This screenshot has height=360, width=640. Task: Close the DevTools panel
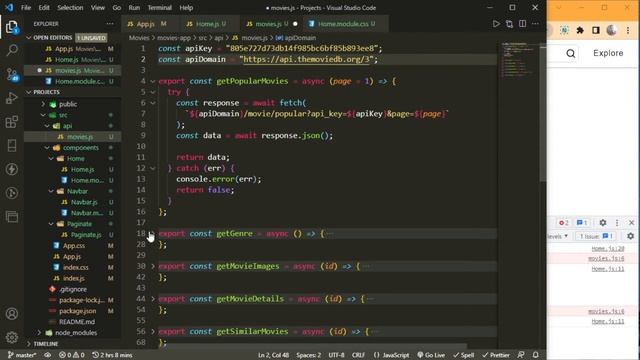click(631, 222)
